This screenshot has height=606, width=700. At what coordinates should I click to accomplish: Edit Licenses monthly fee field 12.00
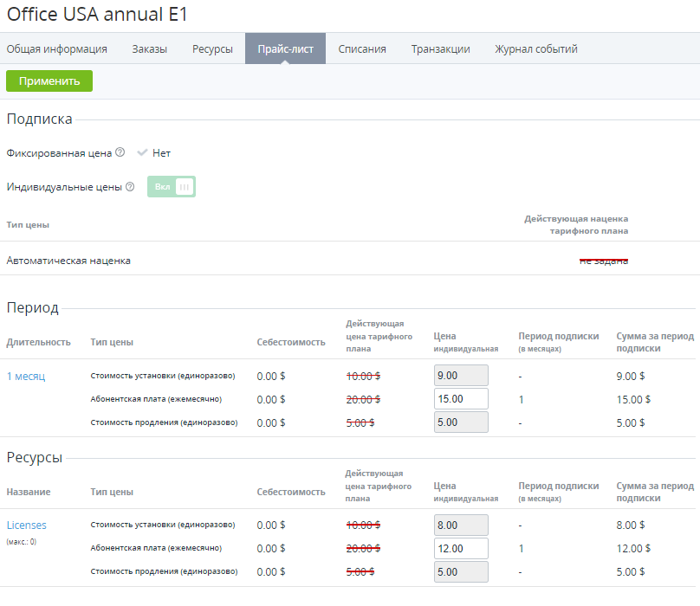(461, 549)
